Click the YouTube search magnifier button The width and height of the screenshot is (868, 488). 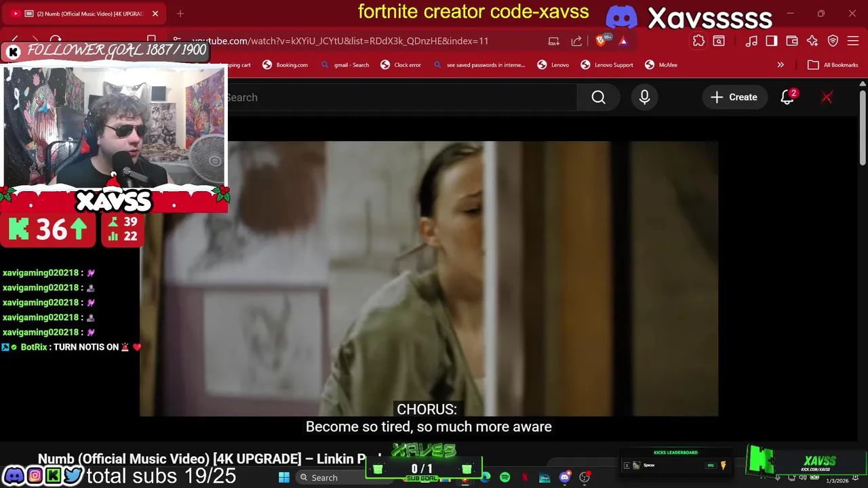click(598, 98)
